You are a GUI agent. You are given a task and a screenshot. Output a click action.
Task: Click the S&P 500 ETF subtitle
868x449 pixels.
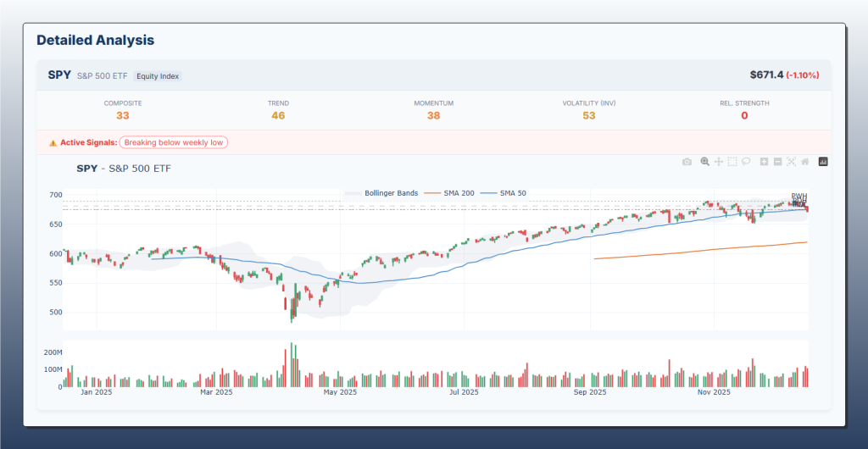103,76
